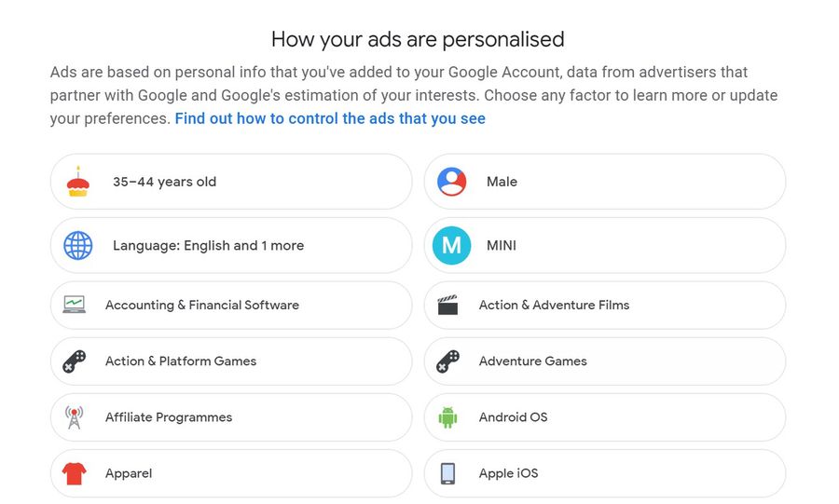Click the smartphone Apple iOS icon

447,473
